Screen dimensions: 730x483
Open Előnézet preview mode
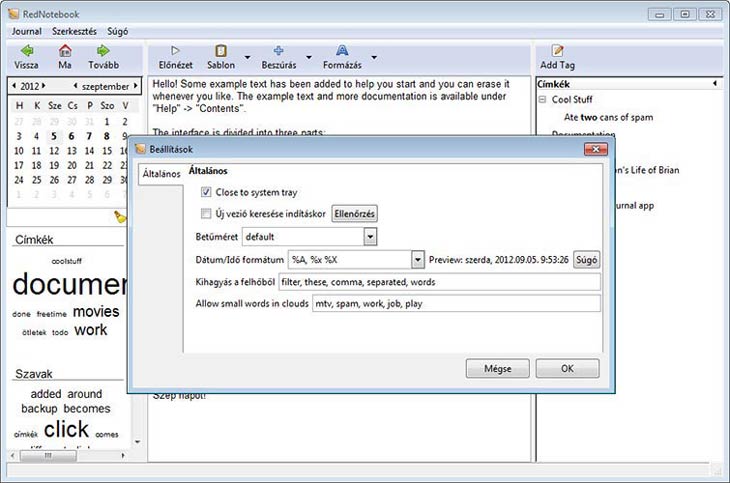tap(175, 51)
